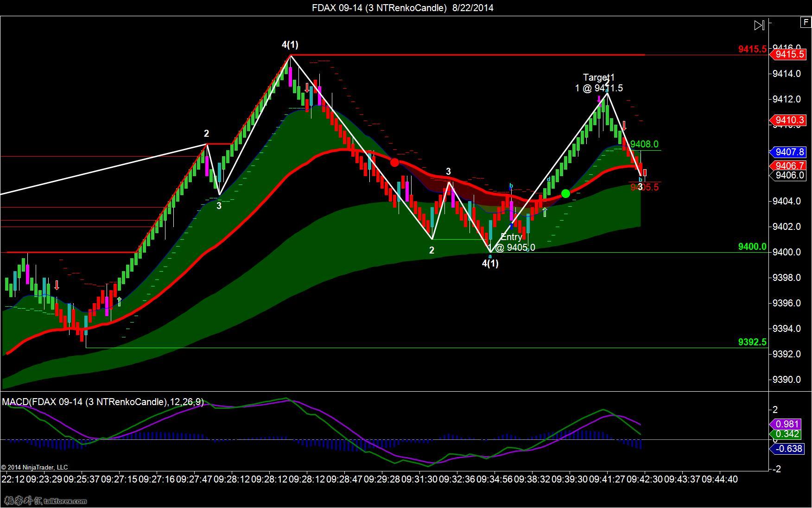Click the '1 @ 9411.5' target text
The height and width of the screenshot is (508, 812).
599,88
